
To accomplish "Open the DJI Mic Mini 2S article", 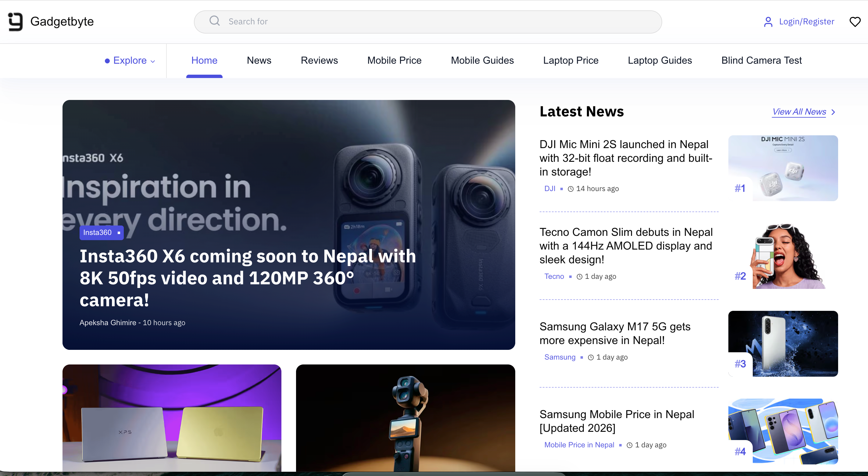I will [626, 158].
